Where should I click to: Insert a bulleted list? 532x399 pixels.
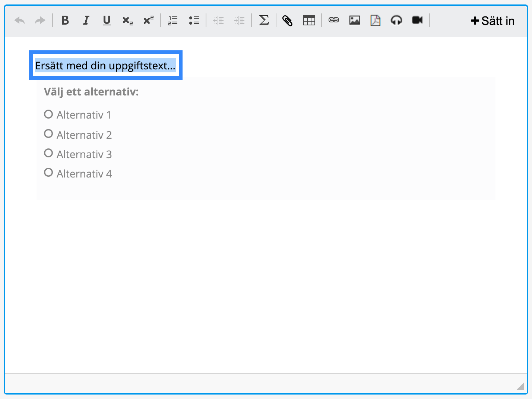click(x=194, y=21)
